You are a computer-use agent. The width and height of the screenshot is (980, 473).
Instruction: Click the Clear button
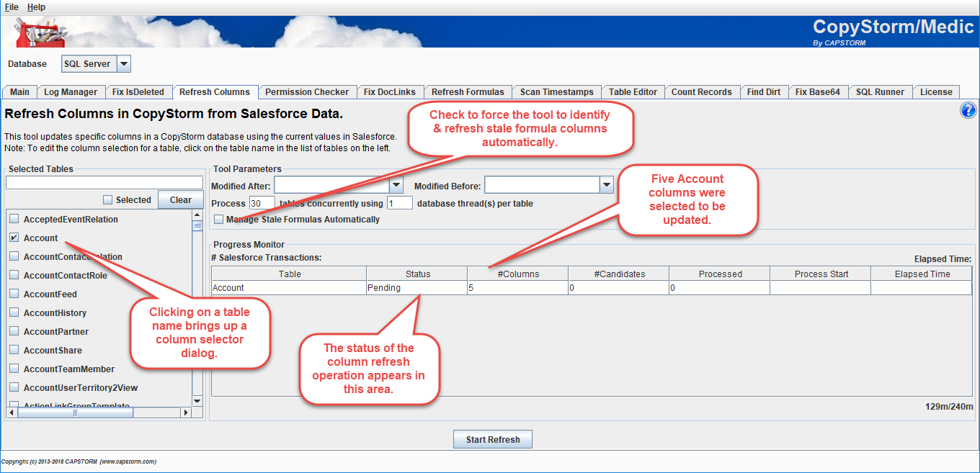(x=181, y=200)
